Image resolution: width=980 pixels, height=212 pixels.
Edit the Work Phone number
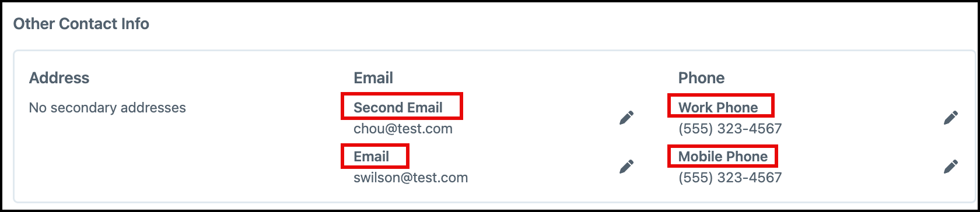point(951,118)
